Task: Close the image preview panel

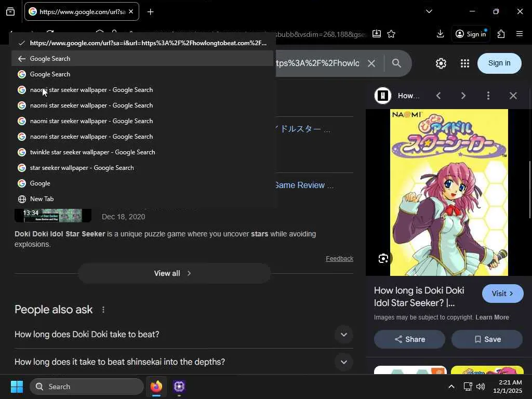Action: coord(513,96)
